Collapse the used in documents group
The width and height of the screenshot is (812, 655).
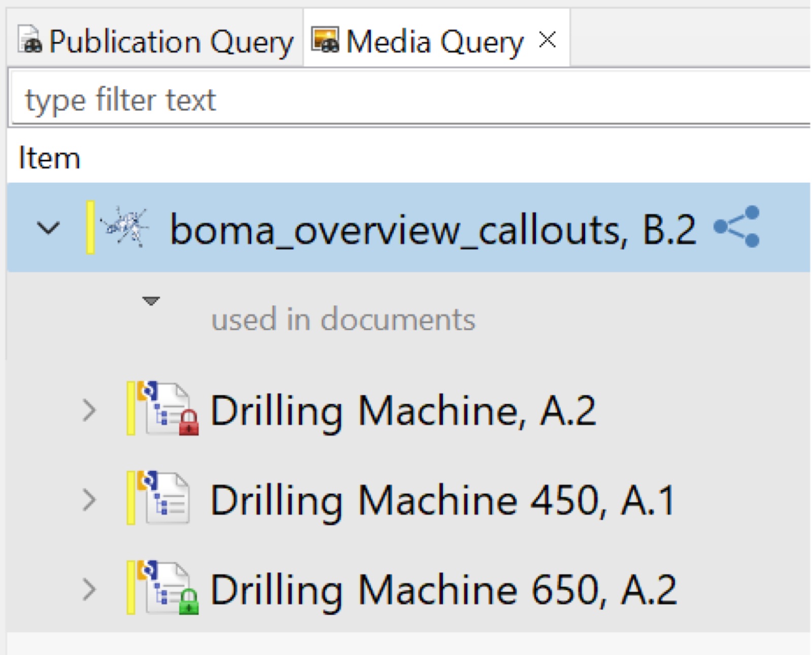click(151, 301)
